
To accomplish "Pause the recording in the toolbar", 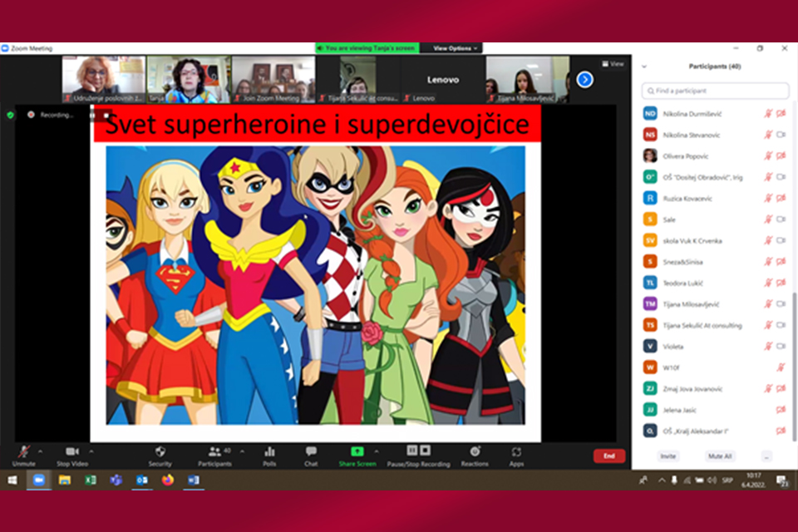I will [411, 451].
